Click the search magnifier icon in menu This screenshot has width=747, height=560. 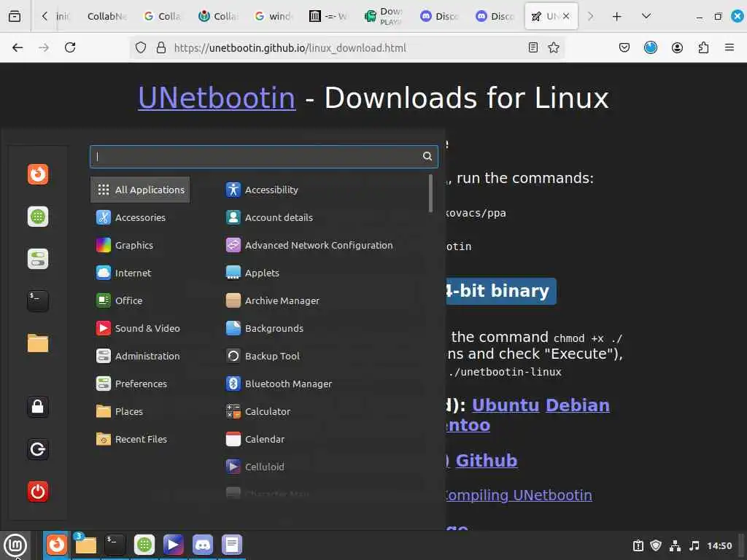pyautogui.click(x=427, y=156)
